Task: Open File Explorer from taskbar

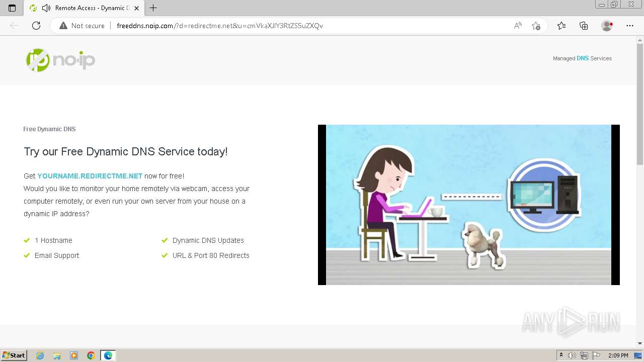Action: (x=57, y=355)
